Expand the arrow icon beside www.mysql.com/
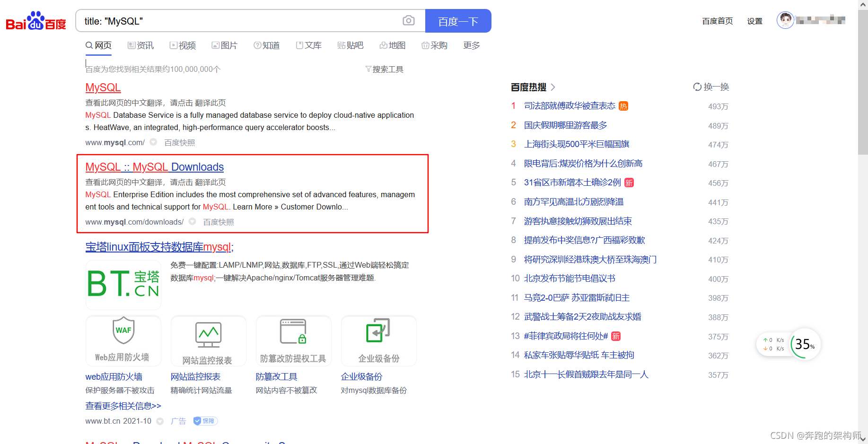Viewport: 868px width, 444px height. [x=153, y=142]
